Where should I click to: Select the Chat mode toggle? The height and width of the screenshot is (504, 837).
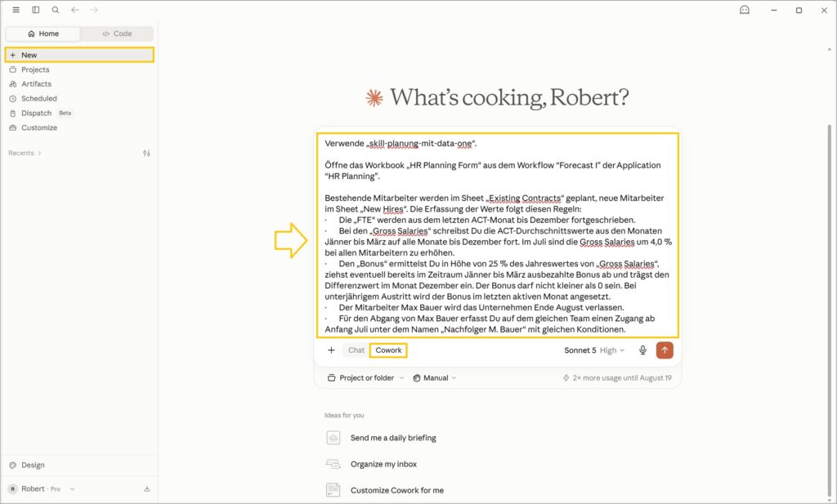(356, 350)
